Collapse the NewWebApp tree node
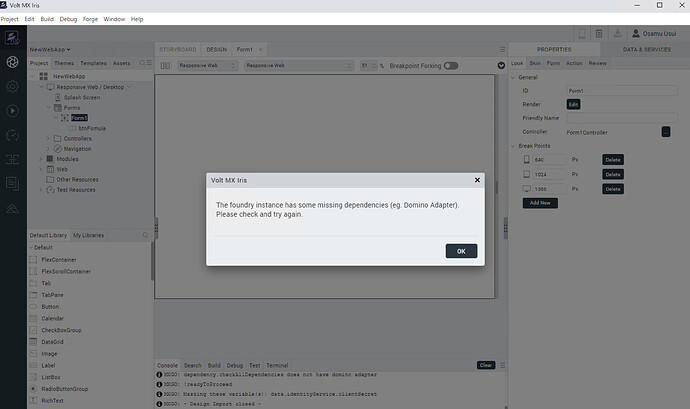Viewport: 690px width, 409px height. [x=32, y=76]
